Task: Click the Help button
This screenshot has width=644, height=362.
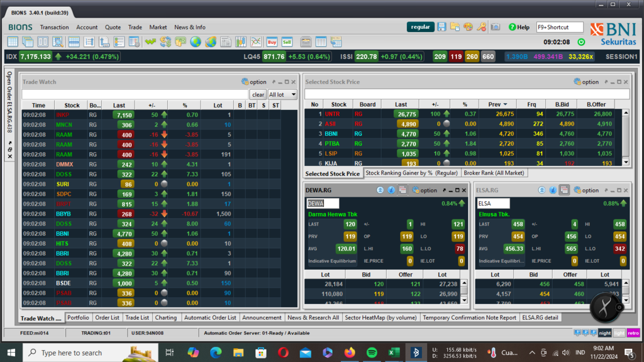Action: [x=519, y=27]
